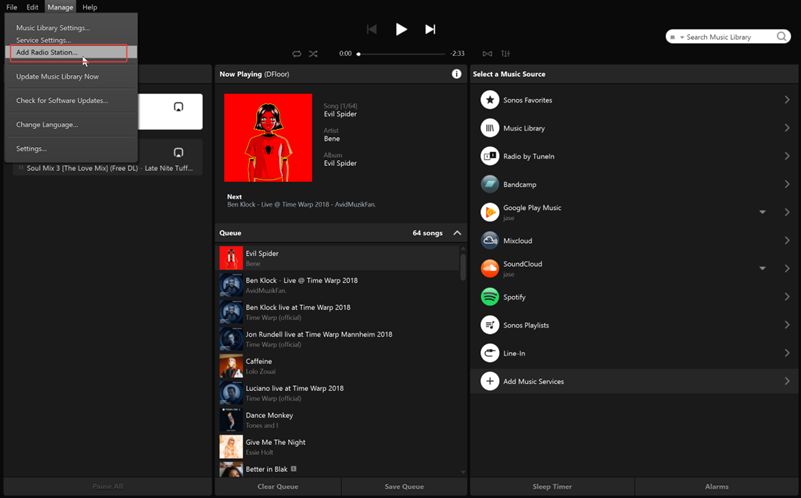
Task: Toggle shuffle mode
Action: (x=313, y=53)
